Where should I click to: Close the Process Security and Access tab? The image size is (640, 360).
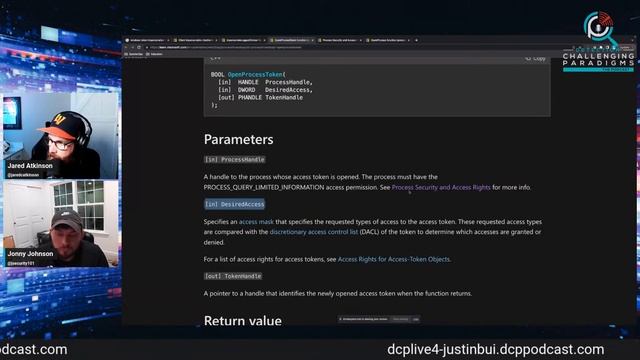point(360,40)
